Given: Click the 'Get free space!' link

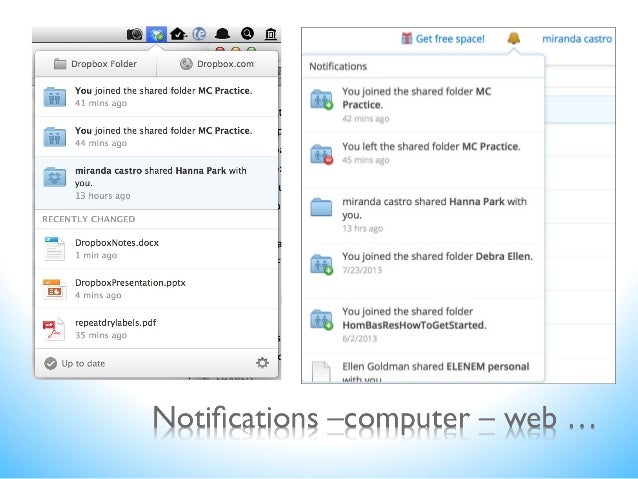Looking at the screenshot, I should pyautogui.click(x=450, y=39).
